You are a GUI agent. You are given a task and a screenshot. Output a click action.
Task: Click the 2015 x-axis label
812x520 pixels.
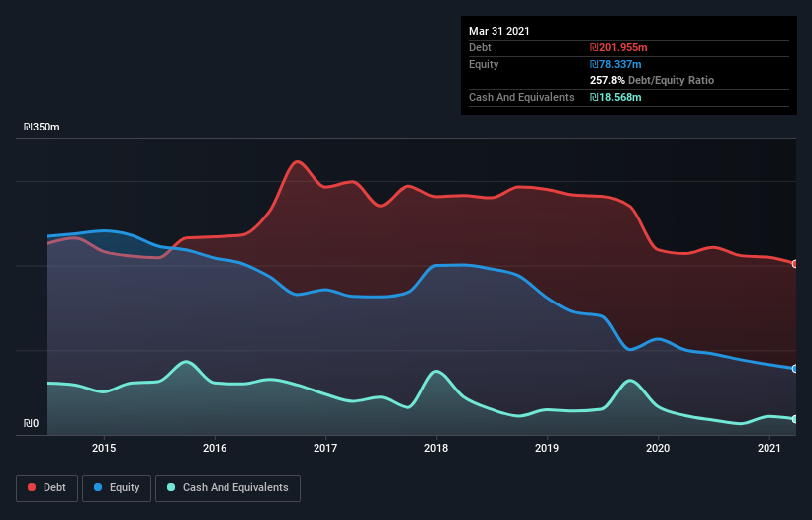[104, 448]
